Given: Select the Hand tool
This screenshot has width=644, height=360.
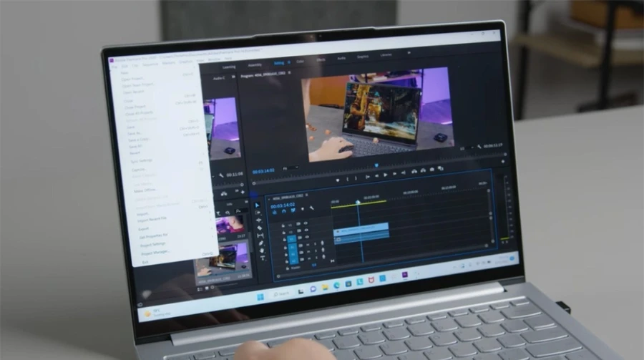Looking at the screenshot, I should click(x=262, y=250).
